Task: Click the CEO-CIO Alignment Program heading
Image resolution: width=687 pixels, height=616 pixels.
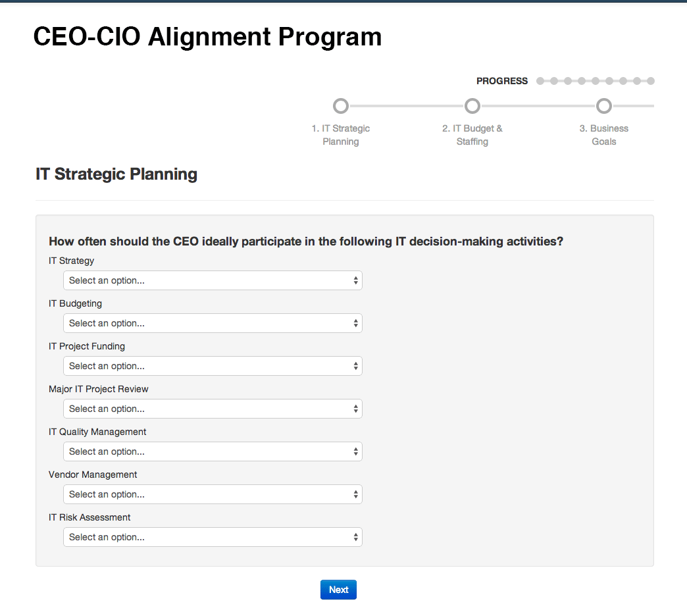Action: click(207, 38)
